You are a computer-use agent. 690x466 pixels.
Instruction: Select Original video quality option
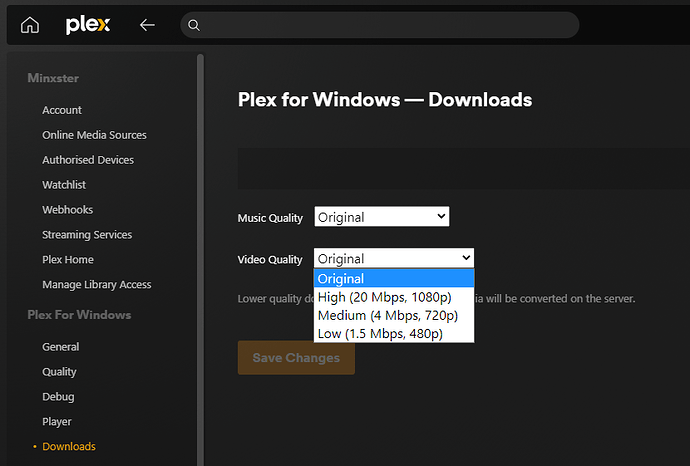394,279
